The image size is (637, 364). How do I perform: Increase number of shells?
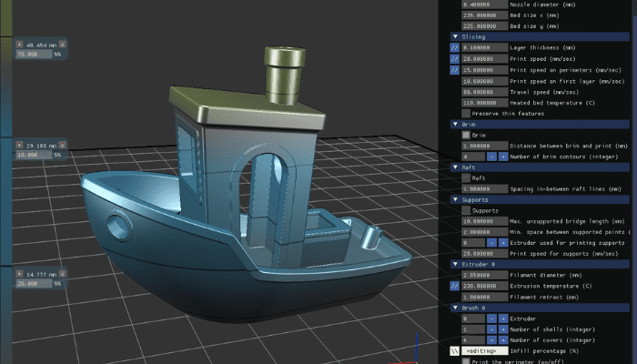tap(503, 329)
